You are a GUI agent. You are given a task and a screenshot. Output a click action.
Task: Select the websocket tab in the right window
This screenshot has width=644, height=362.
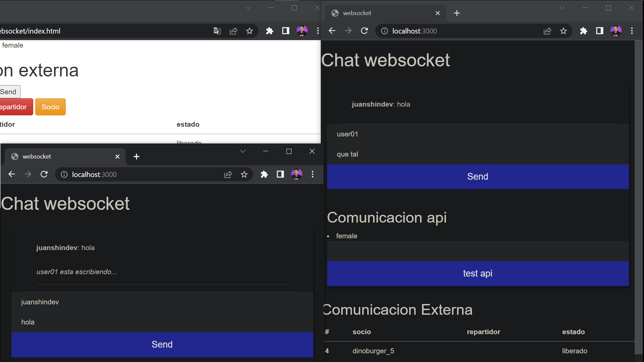coord(385,13)
